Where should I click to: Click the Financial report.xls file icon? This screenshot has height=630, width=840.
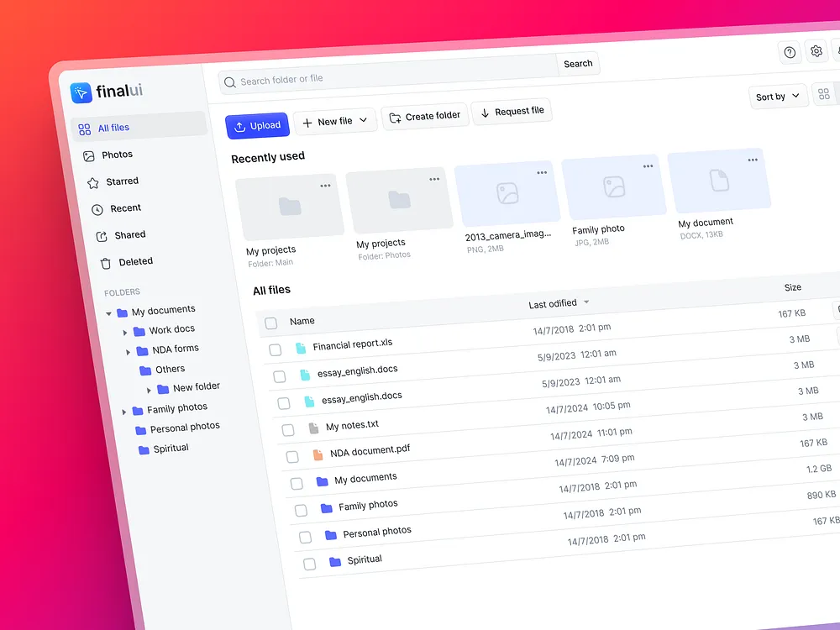[x=301, y=349]
